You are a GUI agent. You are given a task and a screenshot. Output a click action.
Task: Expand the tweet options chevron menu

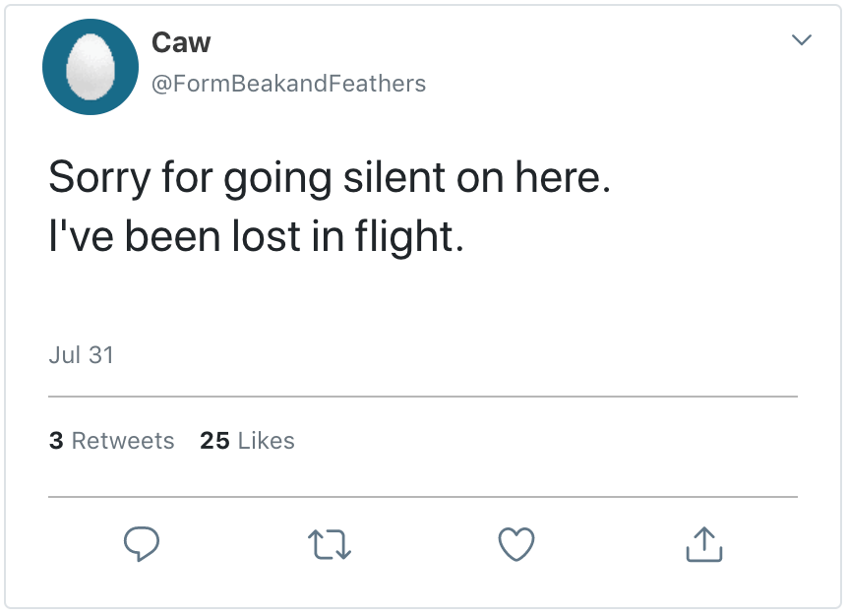(x=802, y=41)
